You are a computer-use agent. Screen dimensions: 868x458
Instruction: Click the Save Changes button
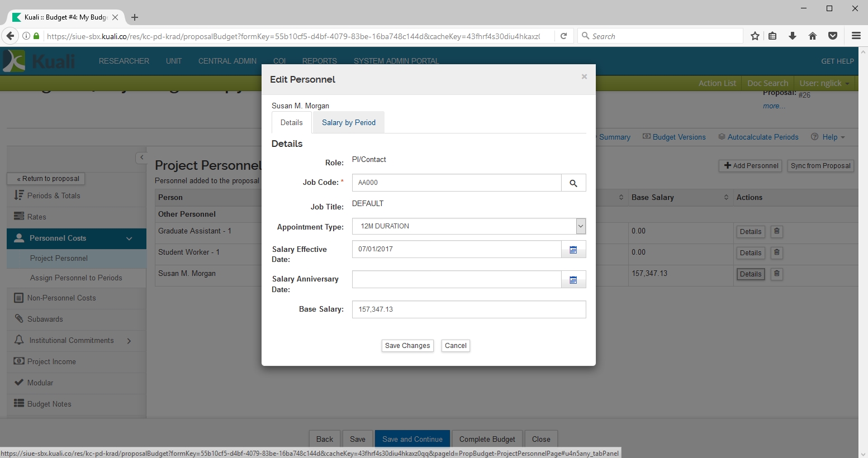tap(407, 346)
